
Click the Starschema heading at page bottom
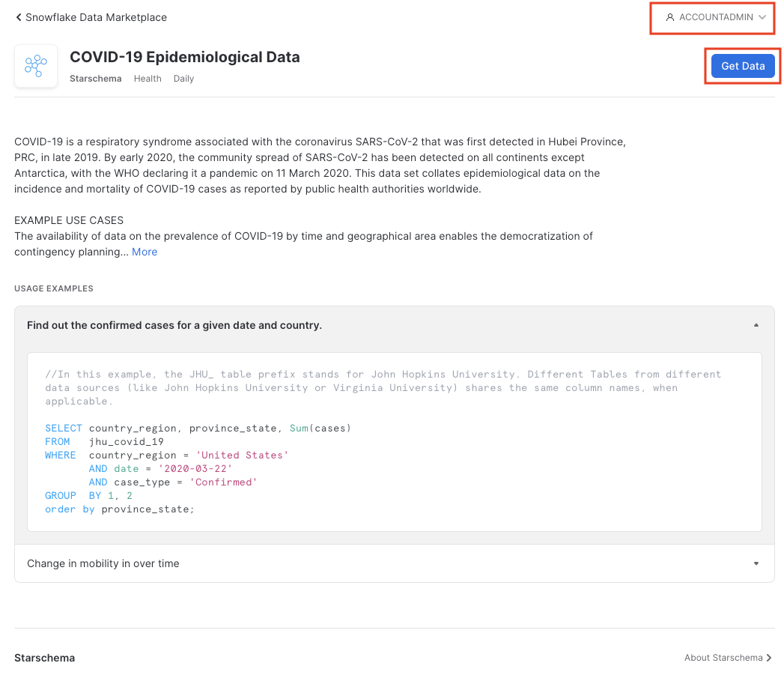pyautogui.click(x=44, y=658)
